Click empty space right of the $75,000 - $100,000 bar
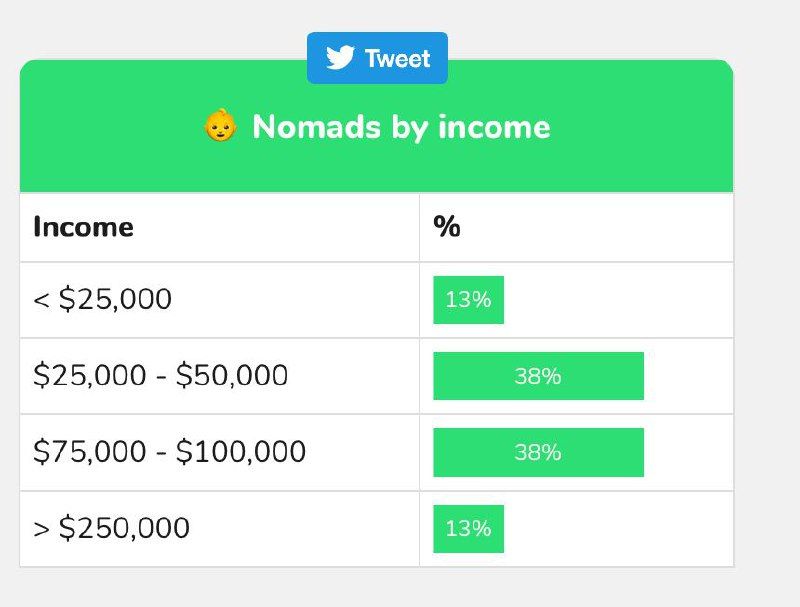 [x=690, y=452]
